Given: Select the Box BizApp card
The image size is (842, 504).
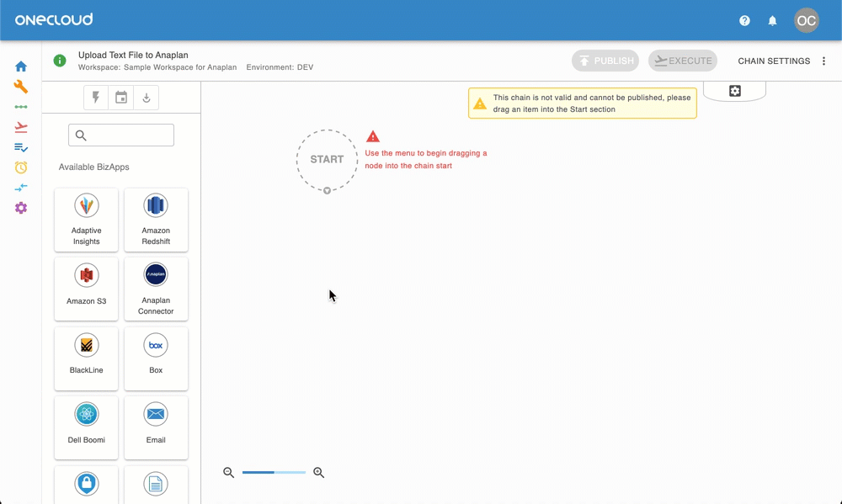Looking at the screenshot, I should pyautogui.click(x=156, y=358).
